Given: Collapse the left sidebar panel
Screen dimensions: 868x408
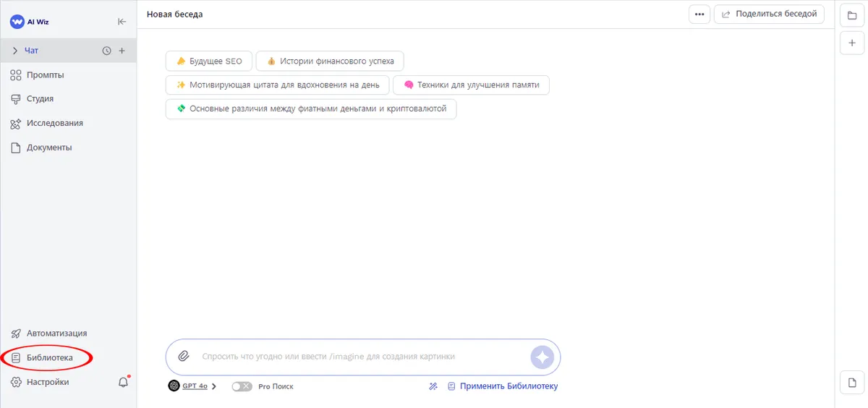Looking at the screenshot, I should 122,22.
